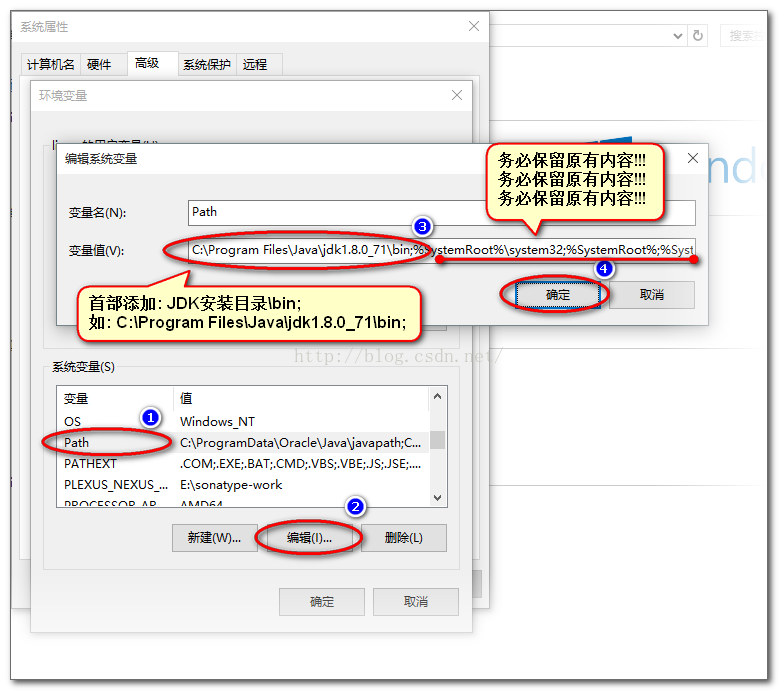Viewport: 779px width, 691px height.
Task: Select the PATHEXT variable row
Action: [x=242, y=463]
